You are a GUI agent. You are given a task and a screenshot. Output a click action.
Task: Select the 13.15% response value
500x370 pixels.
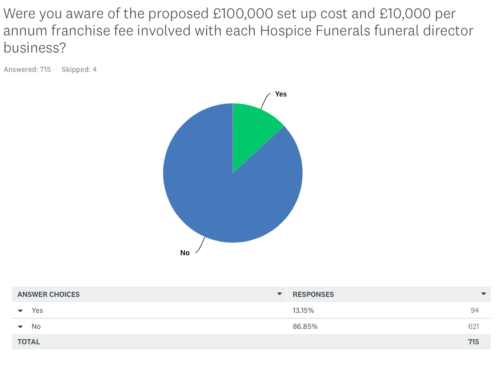coord(303,310)
